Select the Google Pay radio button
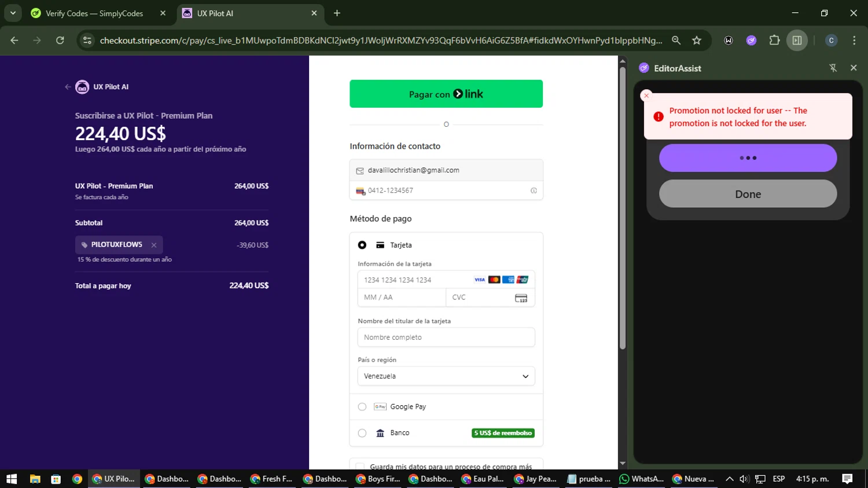This screenshot has height=488, width=868. point(362,407)
